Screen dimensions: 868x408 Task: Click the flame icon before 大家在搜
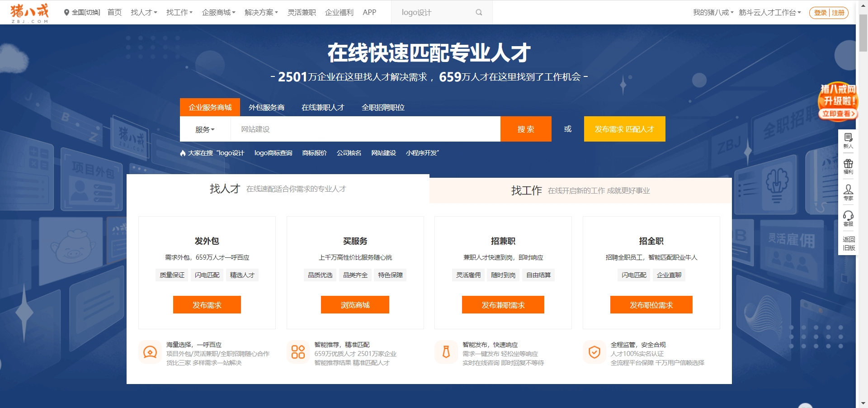point(183,153)
